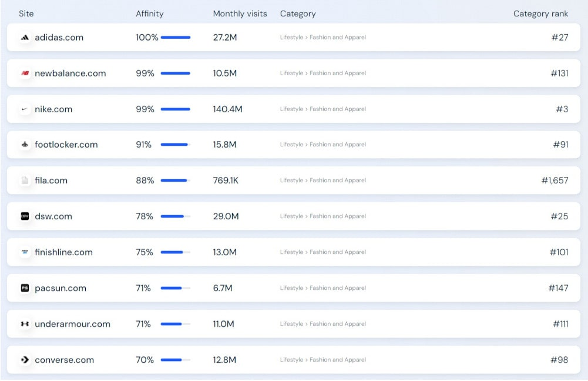Screen dimensions: 588x381
Task: Click the fila.com blank page icon
Action: 25,181
